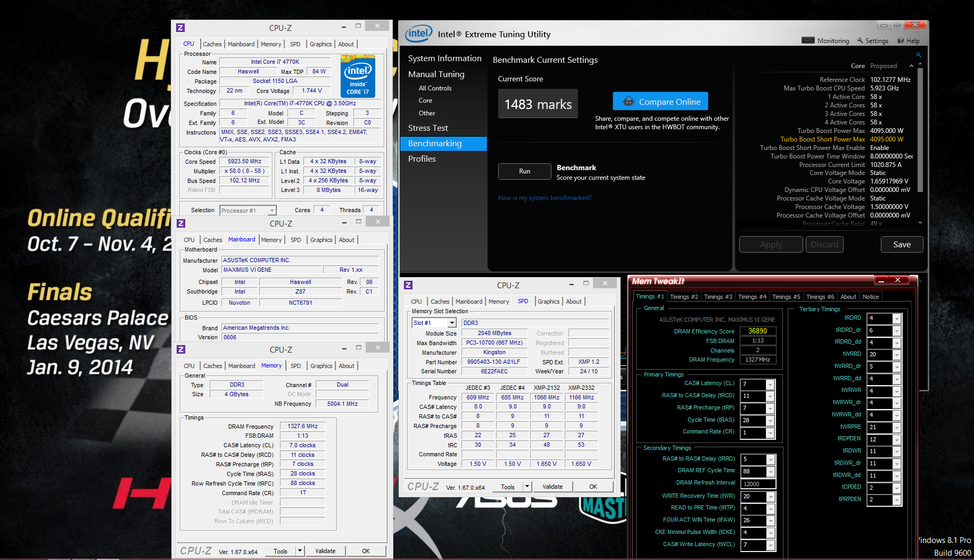This screenshot has height=560, width=974.
Task: Open Caches tab in Mainboard CPU-Z window
Action: [212, 240]
